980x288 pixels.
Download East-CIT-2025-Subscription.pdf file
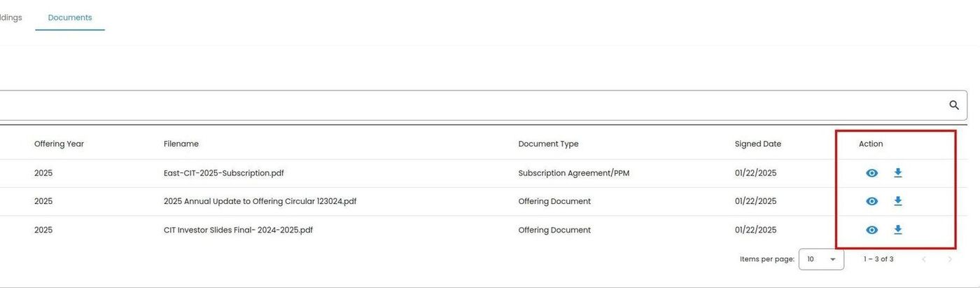pyautogui.click(x=898, y=173)
